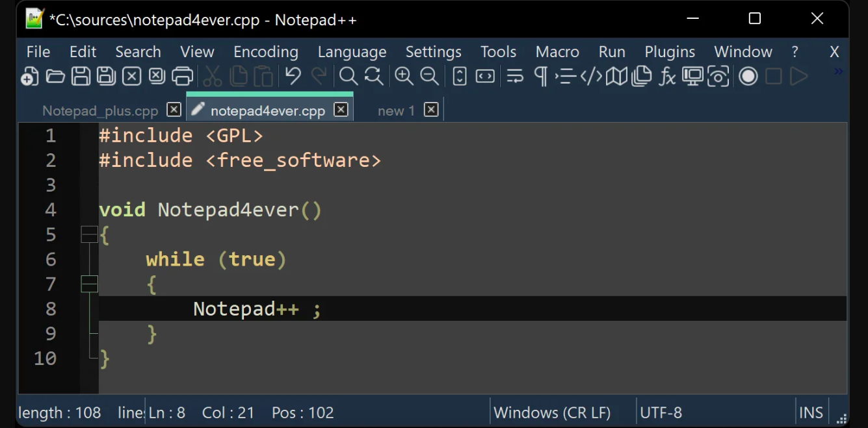Open the ? help menu

click(795, 52)
